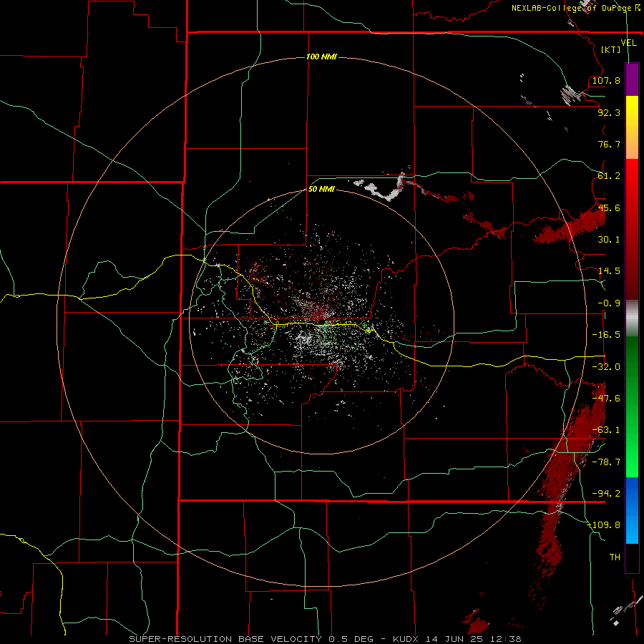
Task: Click the 107.8 velocity scale value
Action: point(606,80)
